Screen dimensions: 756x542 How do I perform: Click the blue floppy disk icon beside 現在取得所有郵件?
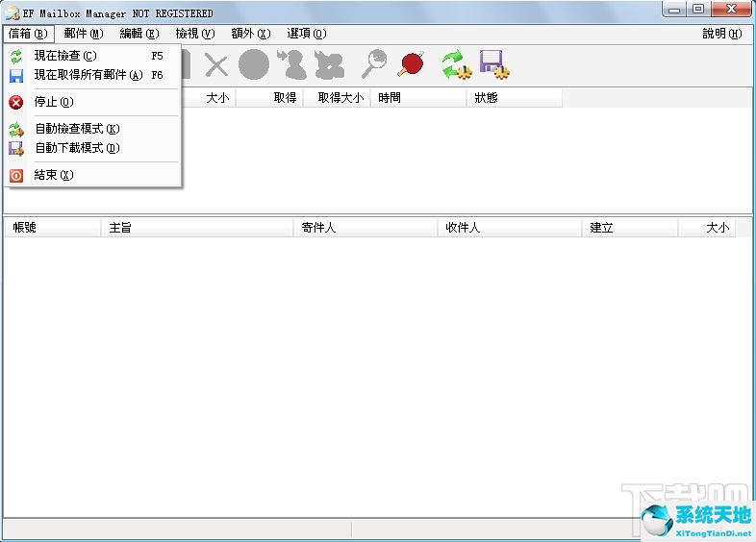point(16,76)
